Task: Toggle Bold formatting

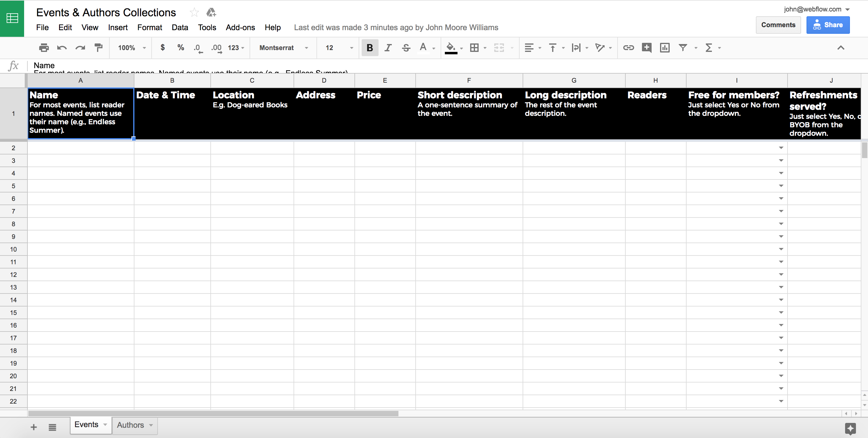Action: (x=370, y=48)
